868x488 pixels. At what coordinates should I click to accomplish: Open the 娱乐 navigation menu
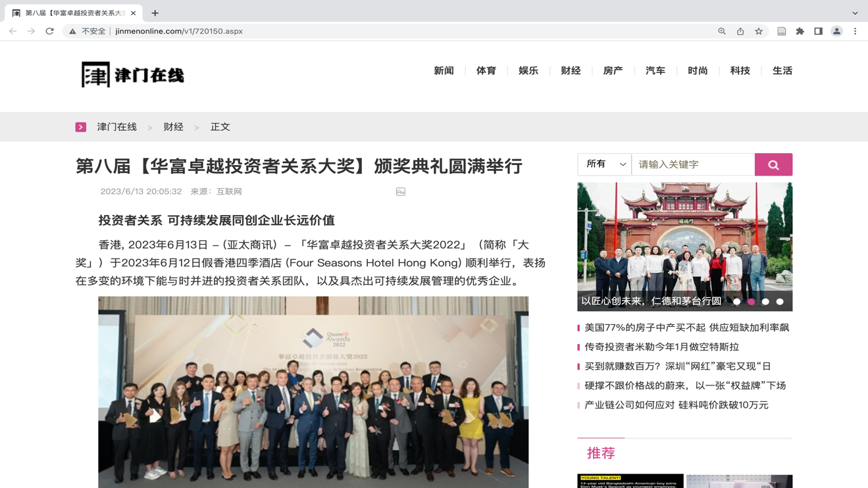(528, 70)
